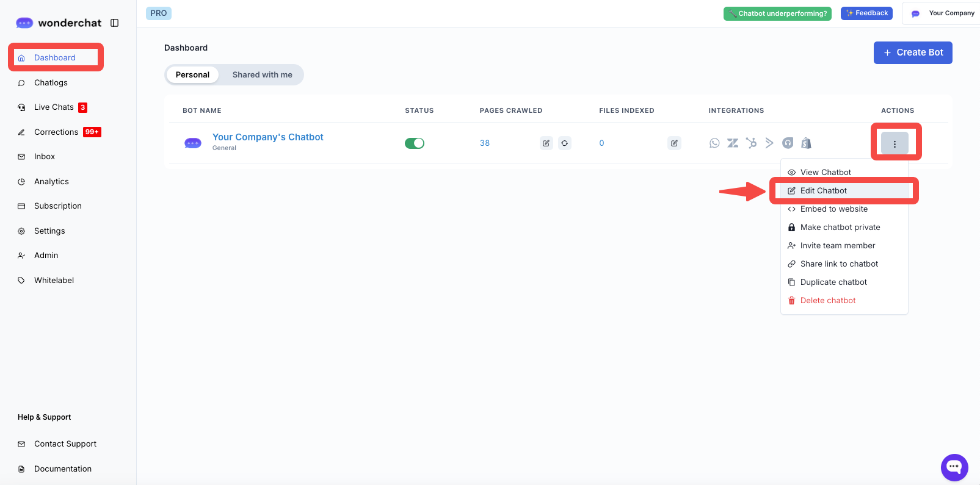Open the Your Company account menu

coord(943,13)
